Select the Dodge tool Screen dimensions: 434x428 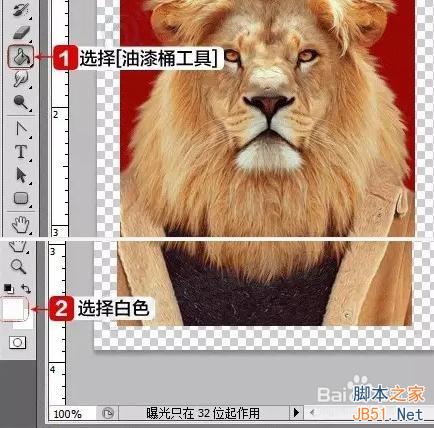pos(21,102)
